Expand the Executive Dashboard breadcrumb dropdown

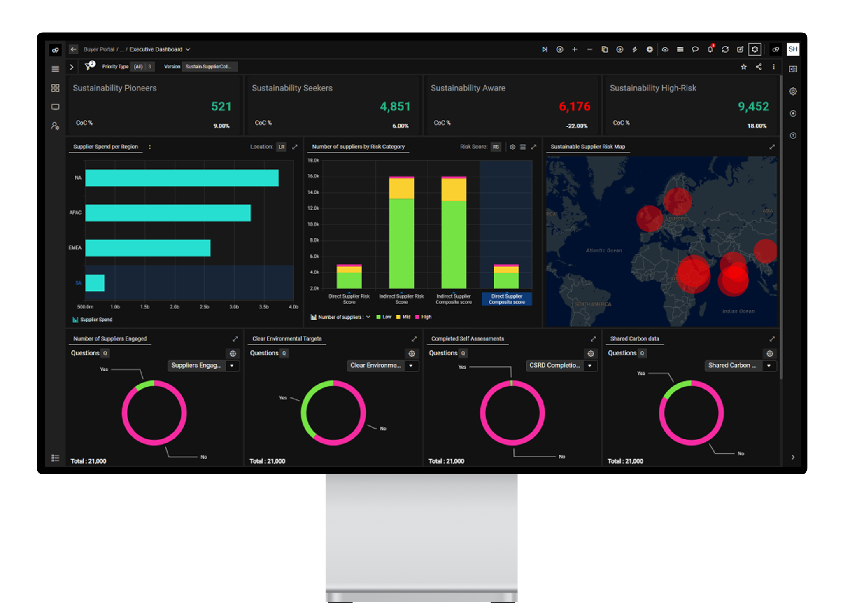click(x=188, y=49)
